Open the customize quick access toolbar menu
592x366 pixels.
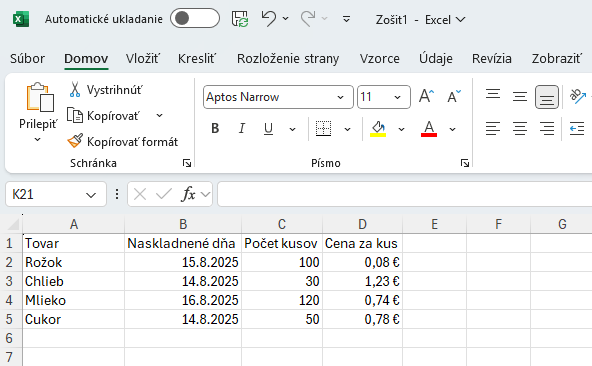click(346, 19)
